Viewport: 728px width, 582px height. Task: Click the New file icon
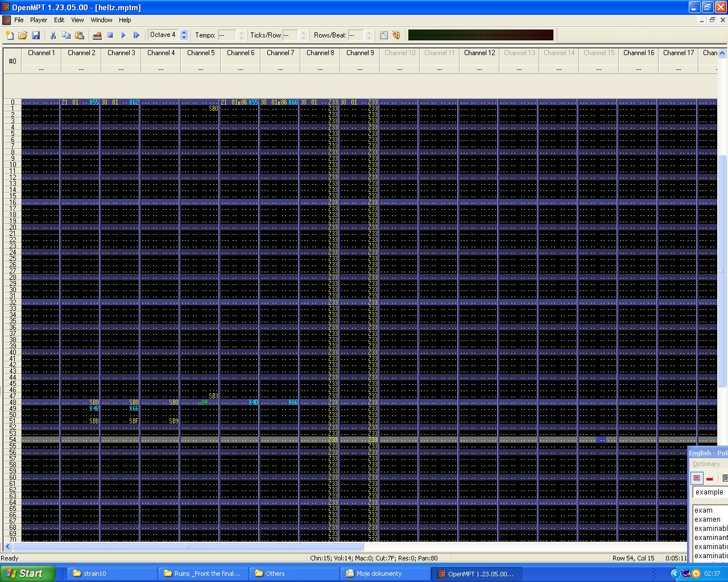click(10, 35)
